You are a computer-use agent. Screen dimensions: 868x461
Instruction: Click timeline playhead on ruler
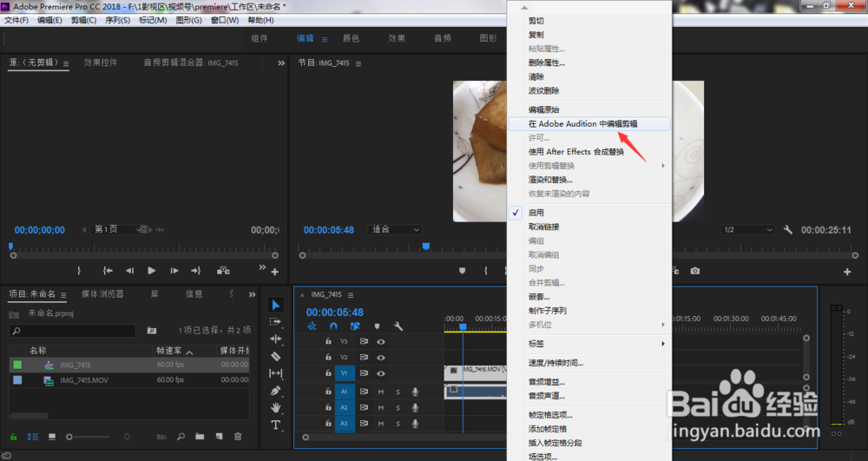[463, 327]
